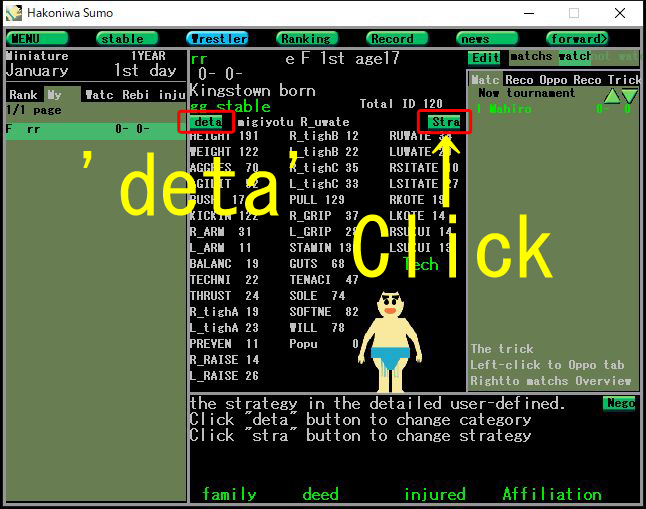
Task: Click the 'SOFTNE 82' stat
Action: tap(323, 312)
